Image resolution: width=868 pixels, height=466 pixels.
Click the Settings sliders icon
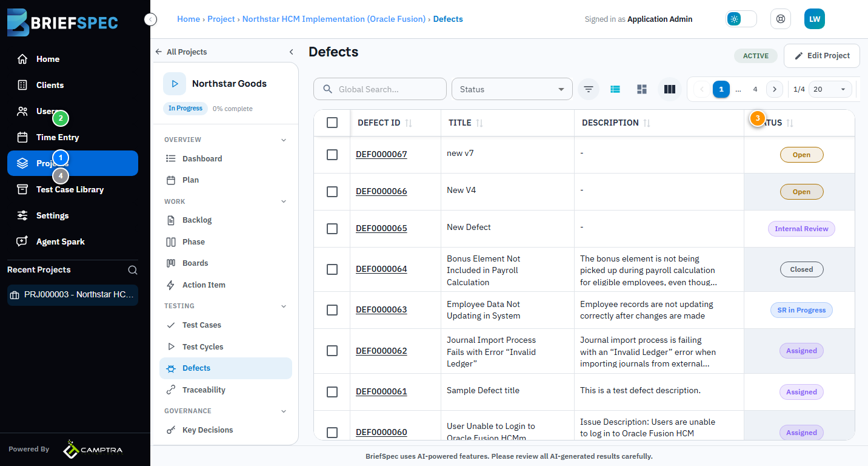click(22, 215)
